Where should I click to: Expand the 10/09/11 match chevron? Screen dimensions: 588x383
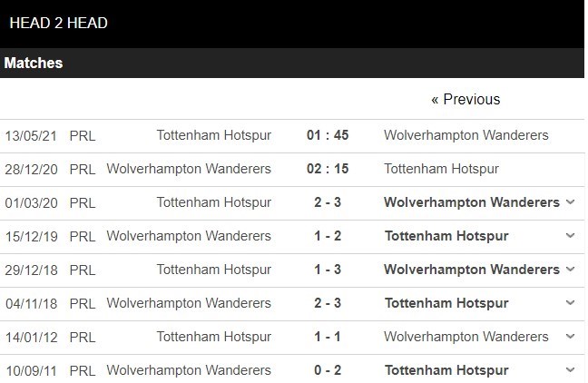click(570, 370)
